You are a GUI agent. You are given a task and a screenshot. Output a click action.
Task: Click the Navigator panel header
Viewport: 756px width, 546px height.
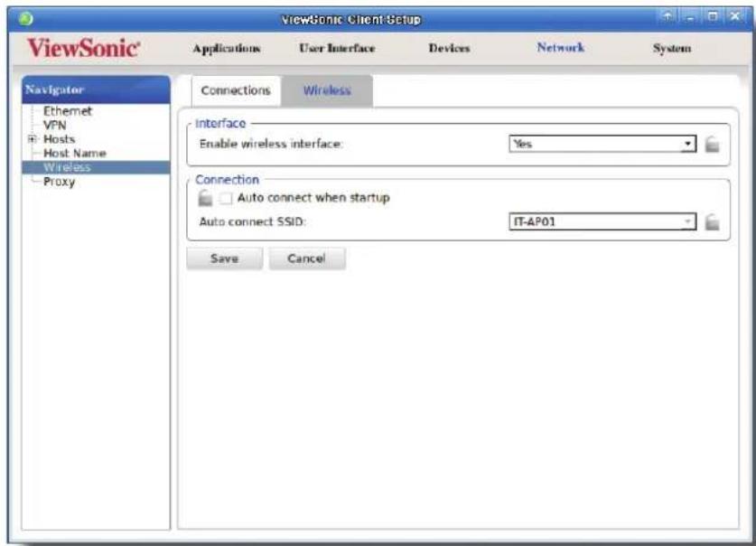96,89
